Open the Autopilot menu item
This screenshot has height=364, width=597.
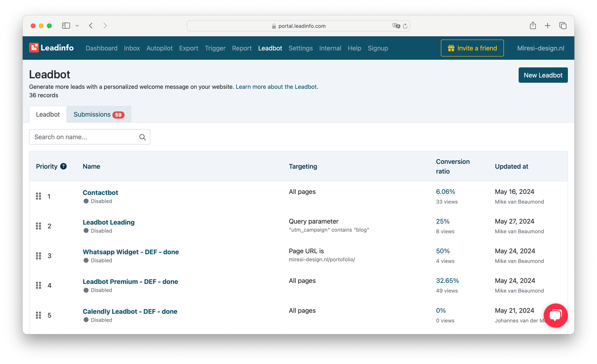coord(159,48)
